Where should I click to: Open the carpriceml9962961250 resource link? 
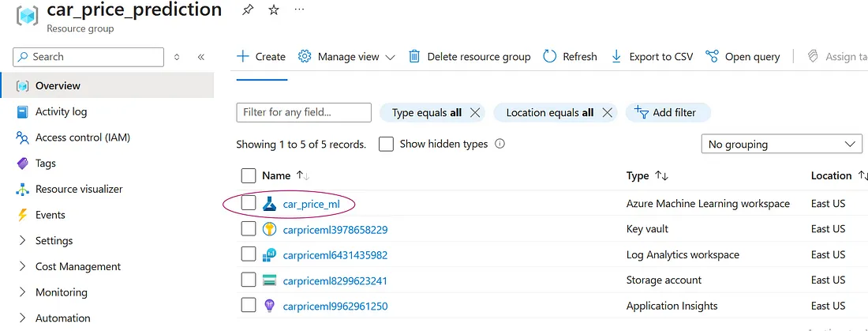pyautogui.click(x=335, y=306)
